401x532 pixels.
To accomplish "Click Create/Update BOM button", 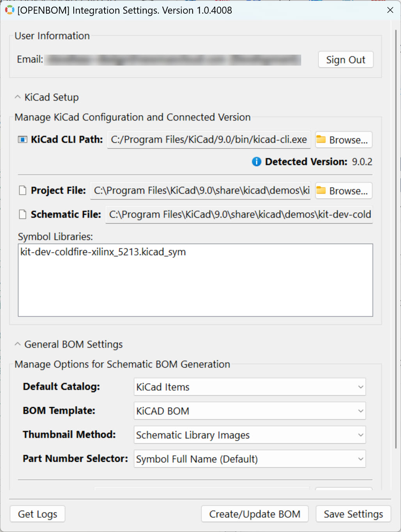I will point(255,514).
